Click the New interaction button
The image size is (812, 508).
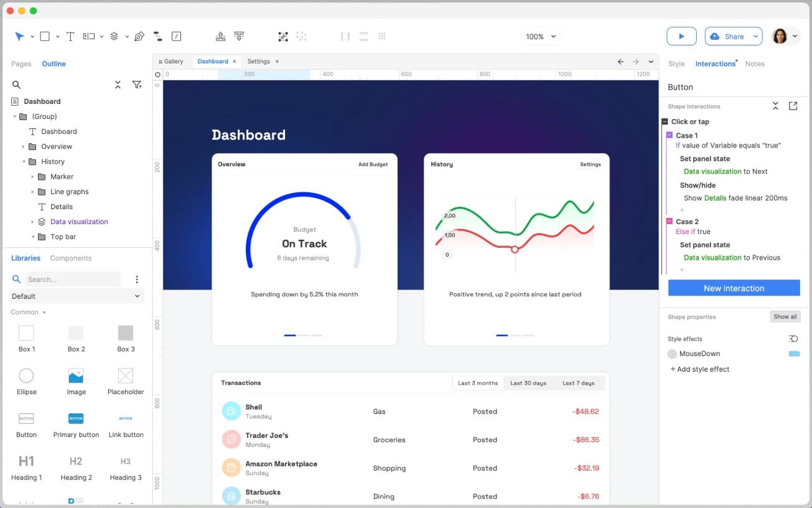click(x=734, y=288)
